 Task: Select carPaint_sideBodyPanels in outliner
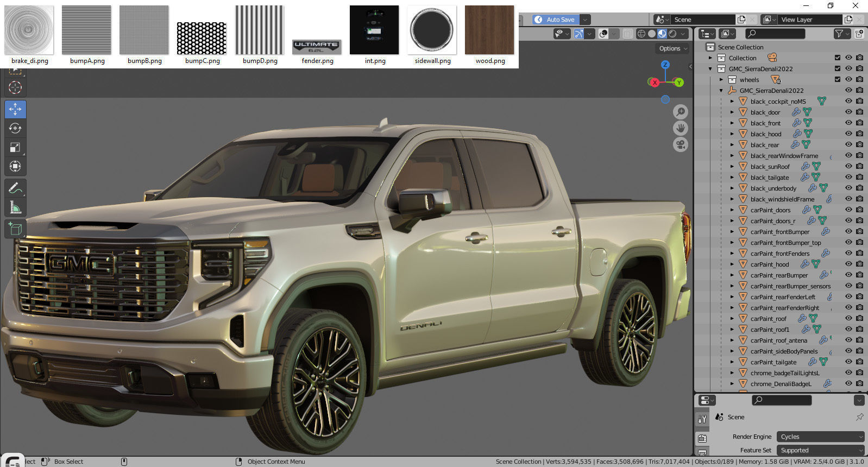[x=784, y=351]
